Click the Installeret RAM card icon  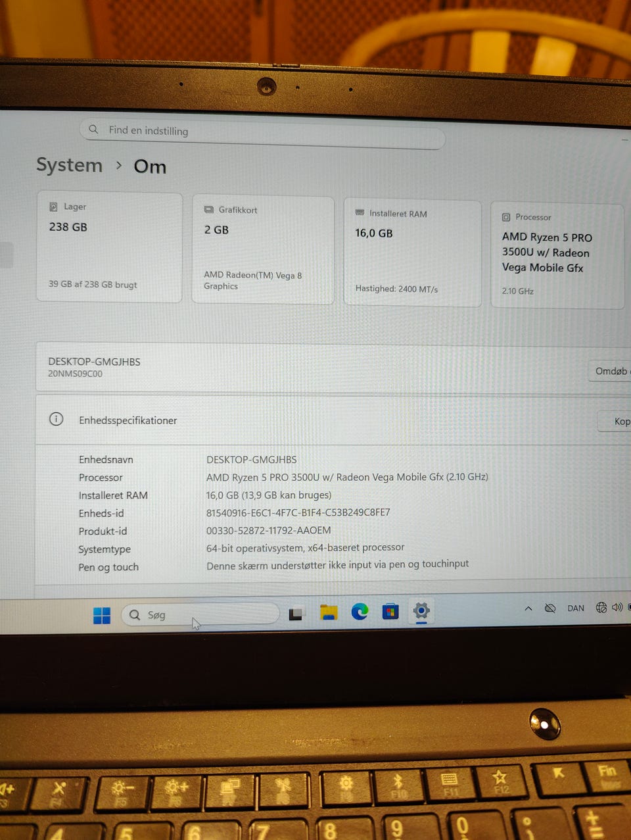click(360, 212)
